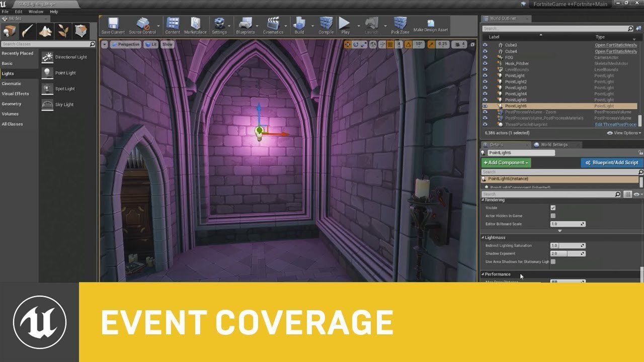Open View Options in World Outliner

tap(624, 133)
